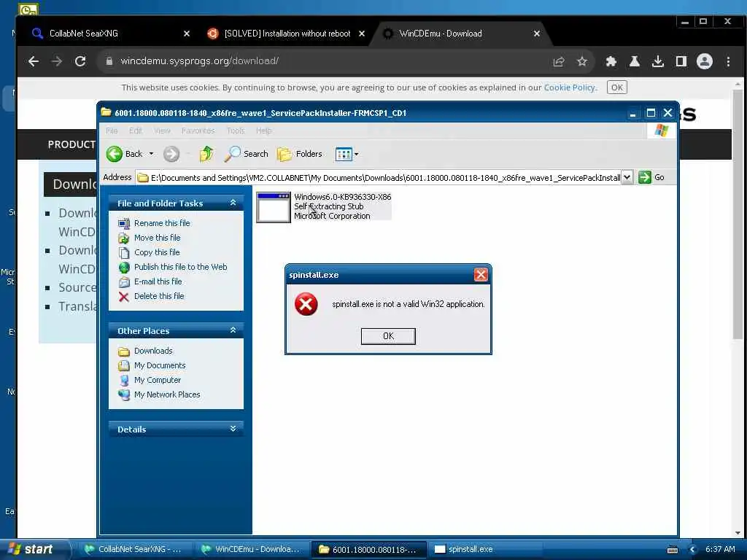Open the Tools menu in Explorer
Image resolution: width=747 pixels, height=560 pixels.
pos(236,131)
